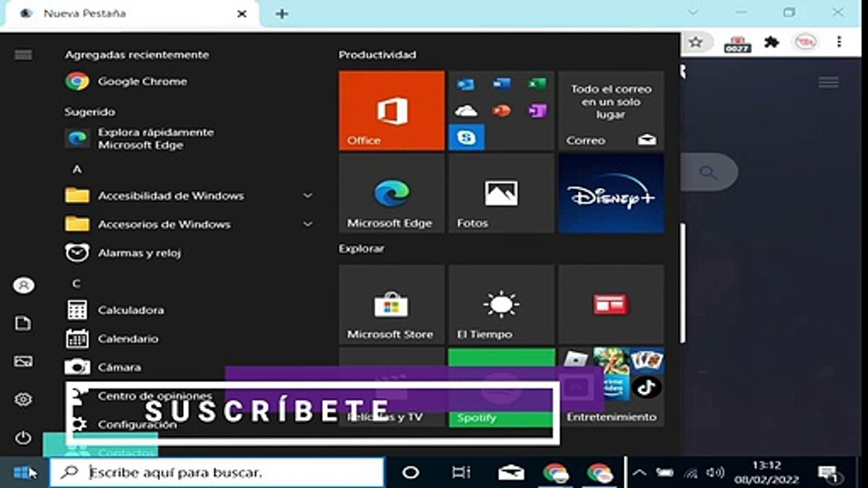Image resolution: width=868 pixels, height=488 pixels.
Task: Click the Windows Start button
Action: tap(23, 472)
